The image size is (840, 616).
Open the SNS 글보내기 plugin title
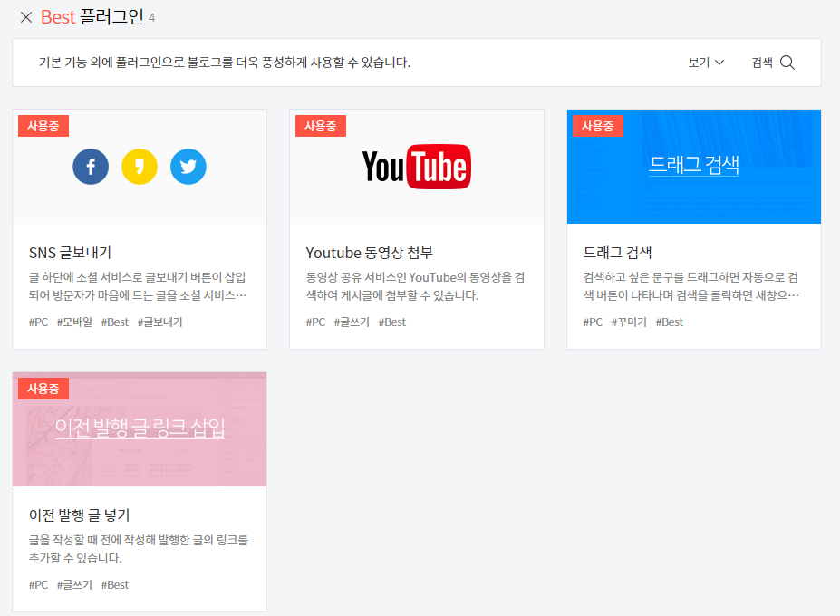tap(70, 253)
